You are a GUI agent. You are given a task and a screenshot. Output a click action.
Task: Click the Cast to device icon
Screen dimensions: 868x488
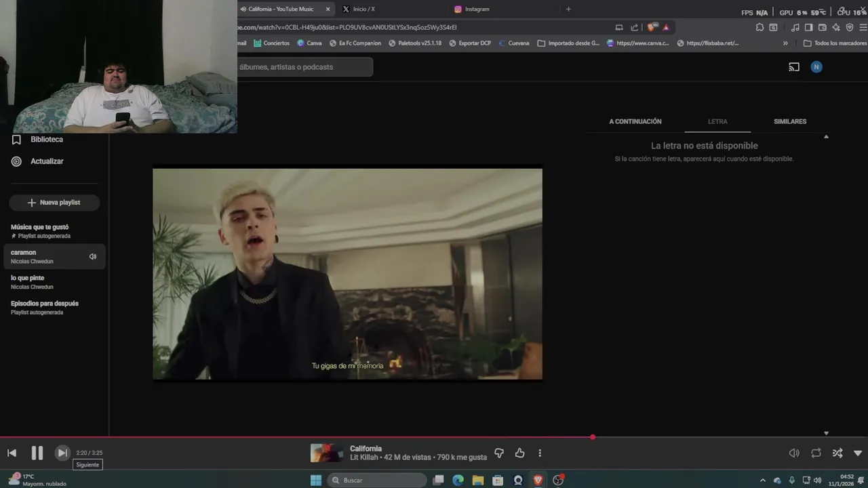(794, 67)
